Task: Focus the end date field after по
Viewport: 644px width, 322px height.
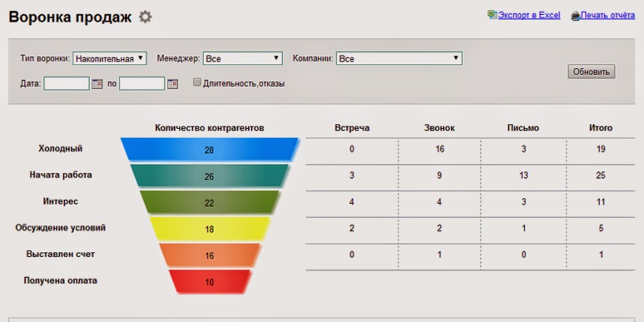Action: [x=142, y=83]
